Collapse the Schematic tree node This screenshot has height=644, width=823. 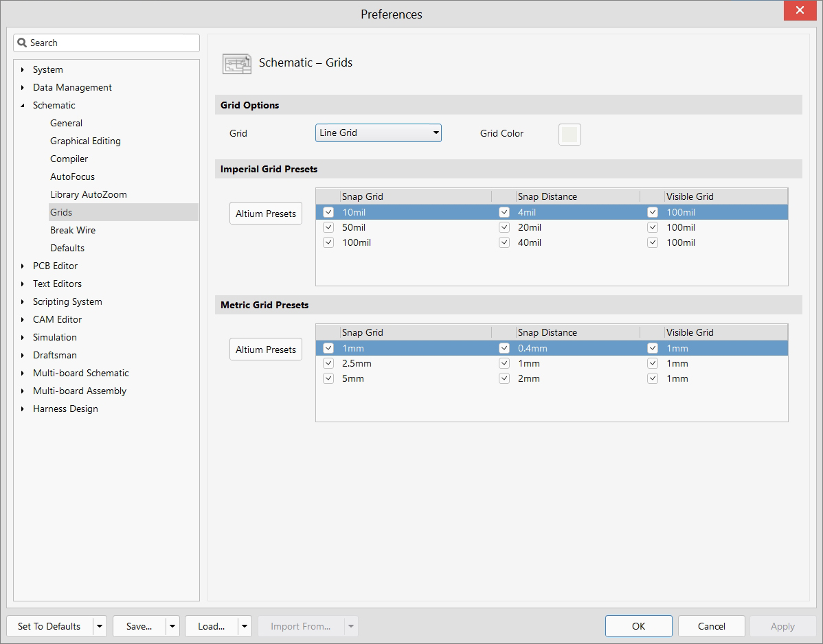(23, 106)
